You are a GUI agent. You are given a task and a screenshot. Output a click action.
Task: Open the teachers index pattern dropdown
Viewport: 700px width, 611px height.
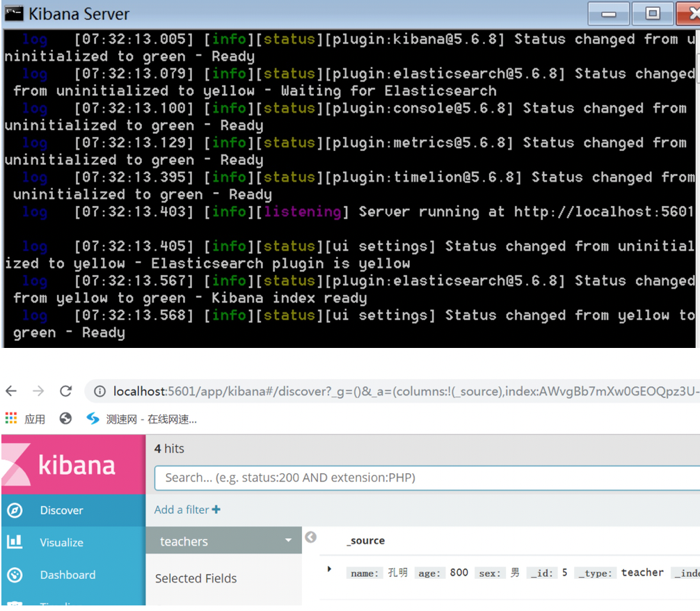click(x=224, y=541)
